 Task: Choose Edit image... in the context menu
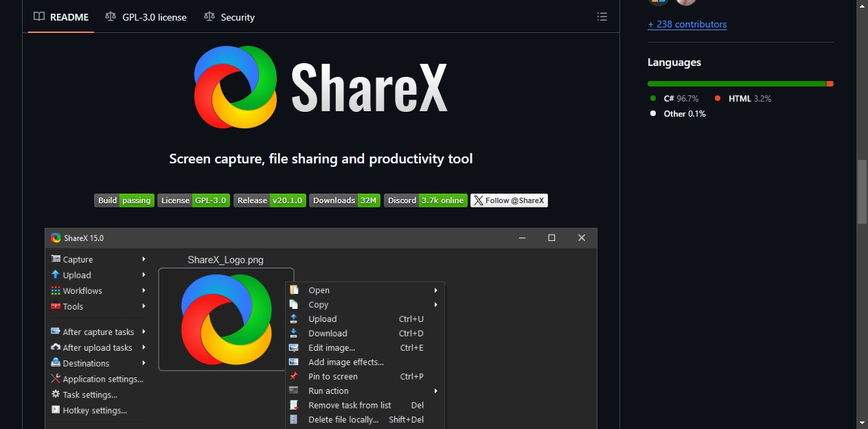click(x=365, y=348)
